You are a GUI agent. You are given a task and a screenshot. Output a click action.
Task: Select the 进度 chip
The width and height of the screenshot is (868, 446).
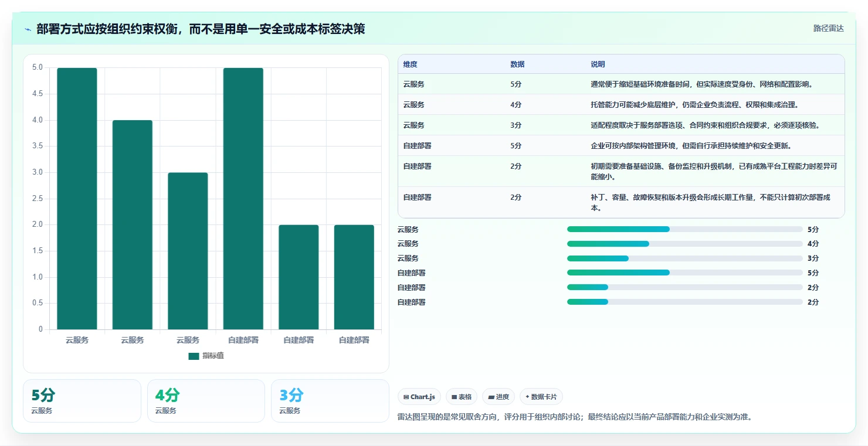[x=499, y=397]
